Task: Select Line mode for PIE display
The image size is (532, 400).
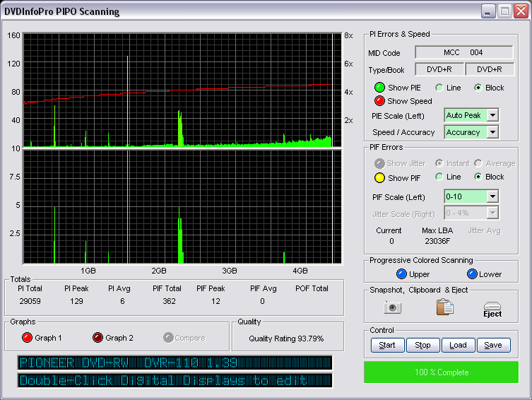Action: click(x=439, y=88)
